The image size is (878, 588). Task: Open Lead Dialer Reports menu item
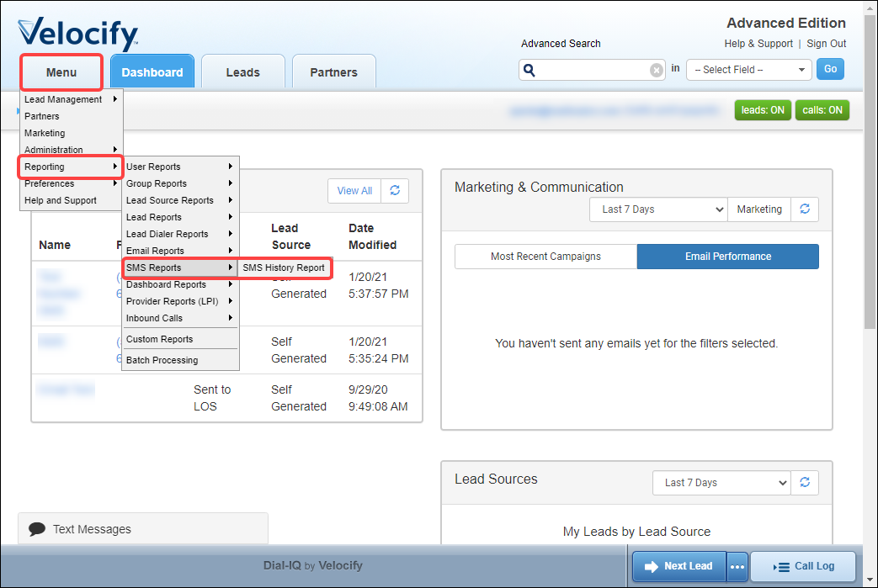[x=180, y=234]
